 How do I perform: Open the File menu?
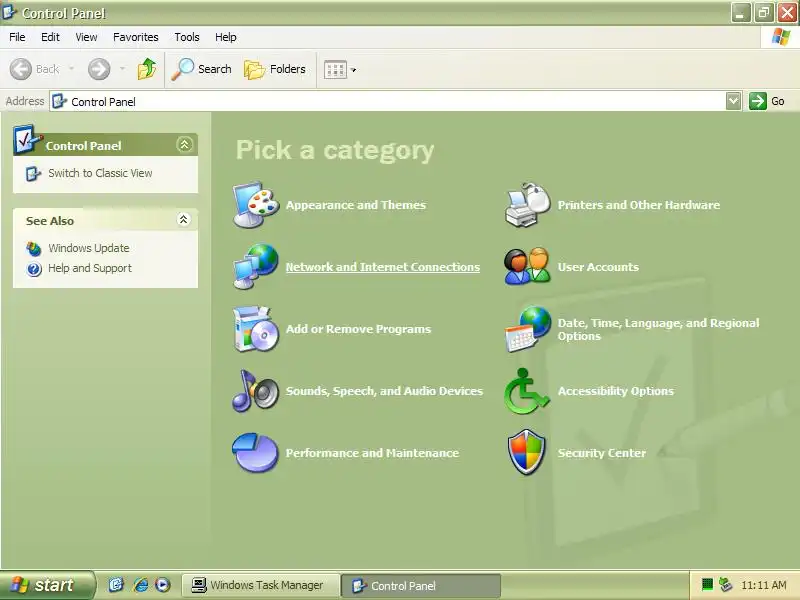pos(17,37)
